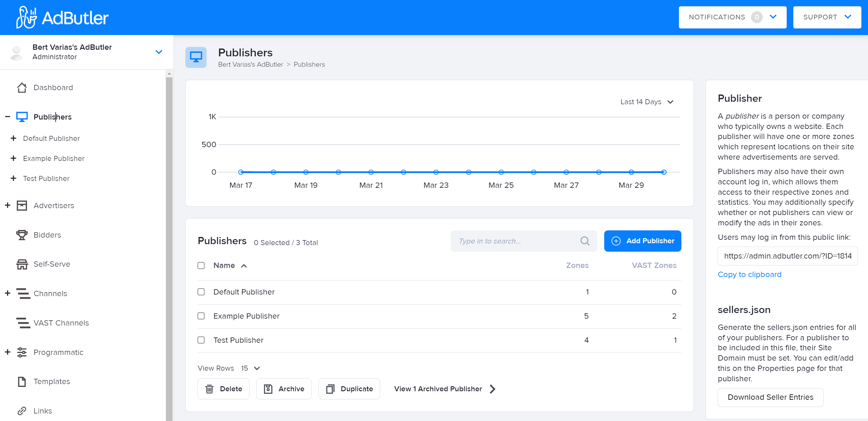868x421 pixels.
Task: Click the Add Publisher button
Action: click(642, 241)
